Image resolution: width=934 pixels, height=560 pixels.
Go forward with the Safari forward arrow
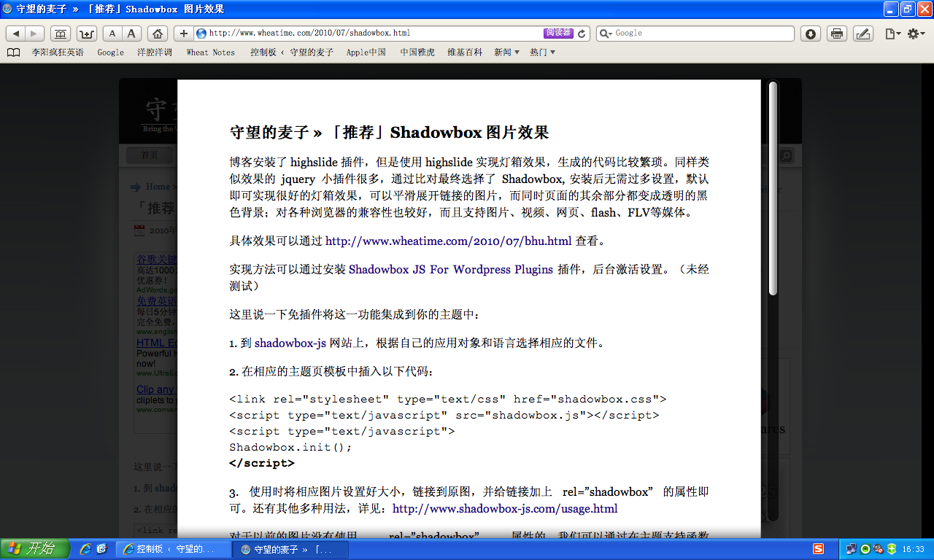[34, 34]
